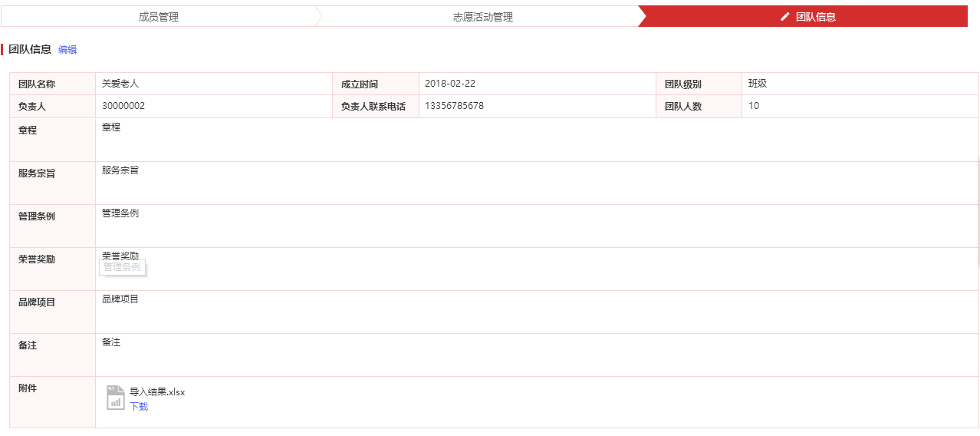The width and height of the screenshot is (980, 436).
Task: Click the 荣誉奖励 row label
Action: [x=37, y=259]
